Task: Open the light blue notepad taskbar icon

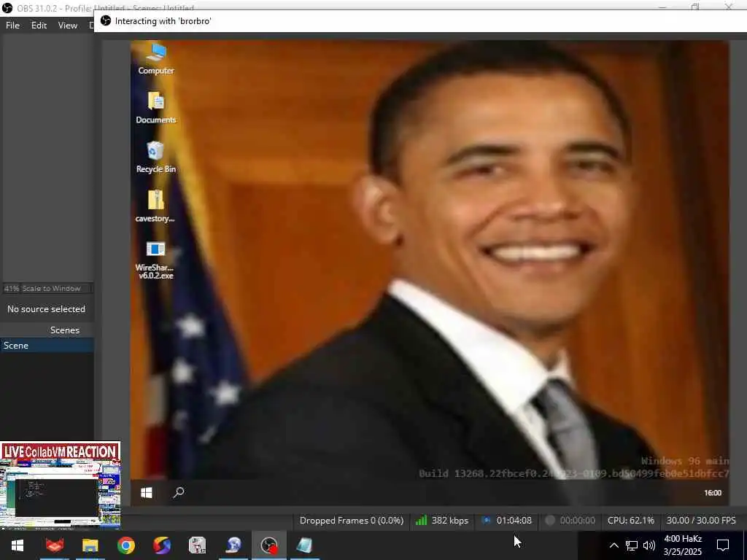Action: [304, 545]
